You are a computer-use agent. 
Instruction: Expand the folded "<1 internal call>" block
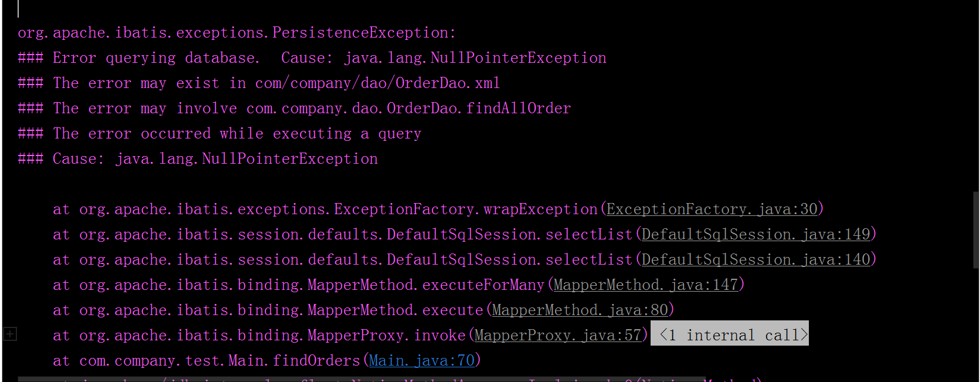730,334
